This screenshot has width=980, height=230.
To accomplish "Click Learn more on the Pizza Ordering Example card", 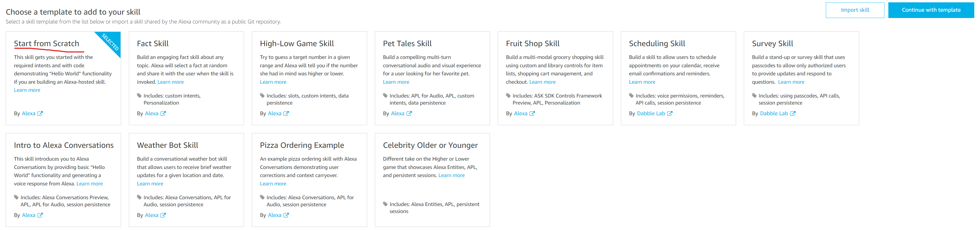I will click(x=273, y=183).
